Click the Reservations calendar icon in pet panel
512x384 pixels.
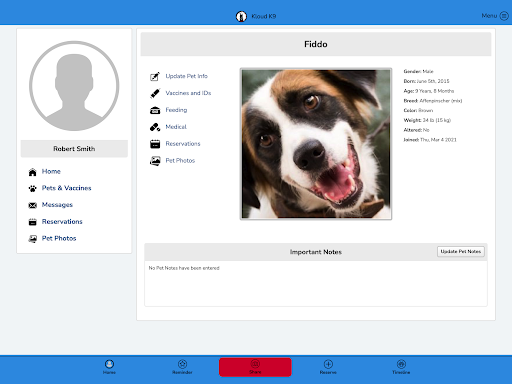tap(155, 144)
